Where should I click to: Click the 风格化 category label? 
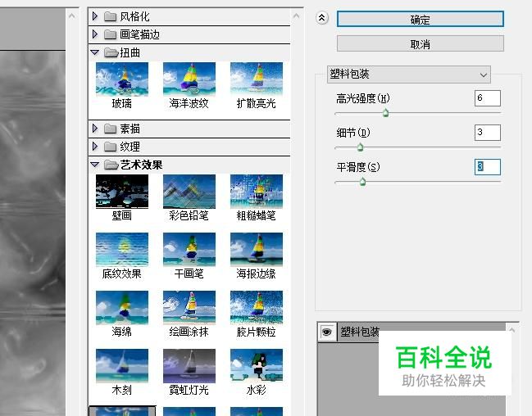134,16
